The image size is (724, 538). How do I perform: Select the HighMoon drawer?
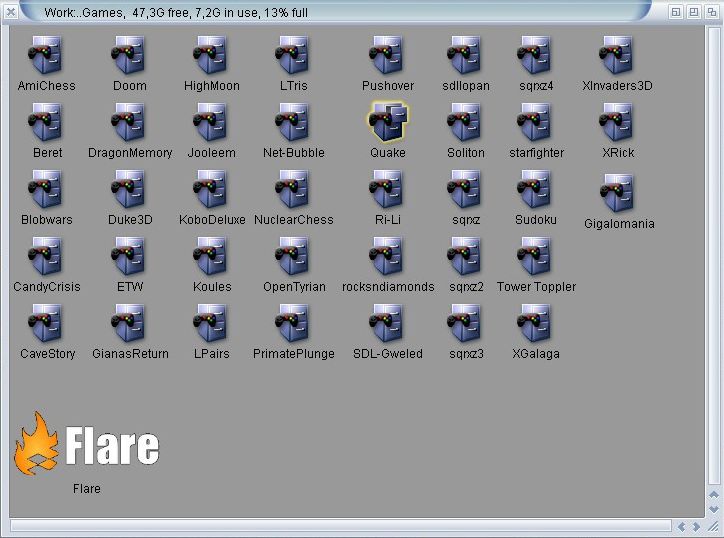(210, 55)
